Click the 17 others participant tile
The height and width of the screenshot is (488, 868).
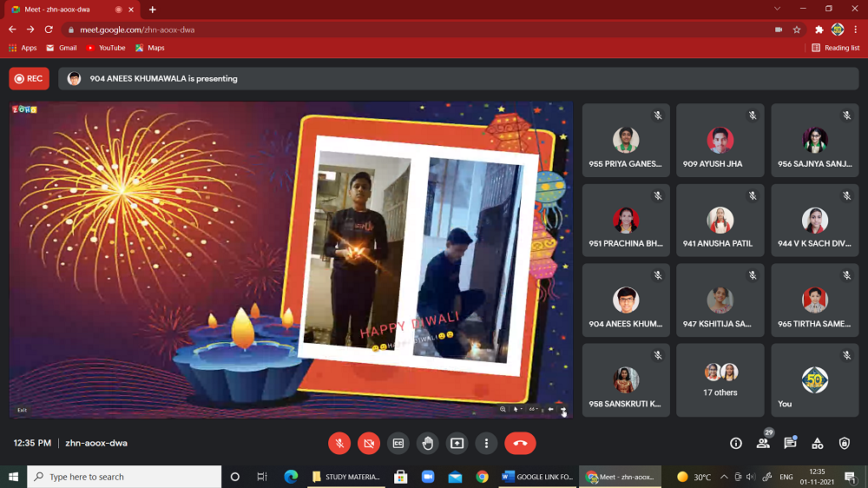pos(720,379)
